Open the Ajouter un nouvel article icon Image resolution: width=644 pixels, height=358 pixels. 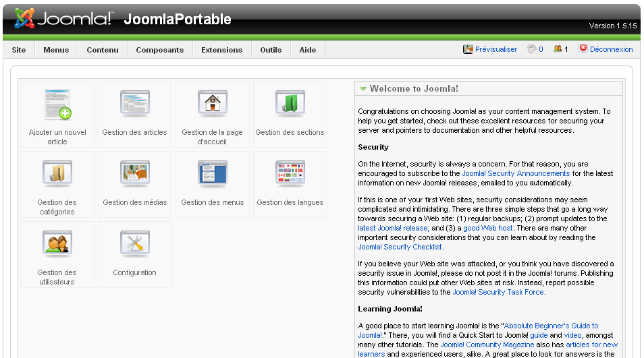(x=57, y=105)
